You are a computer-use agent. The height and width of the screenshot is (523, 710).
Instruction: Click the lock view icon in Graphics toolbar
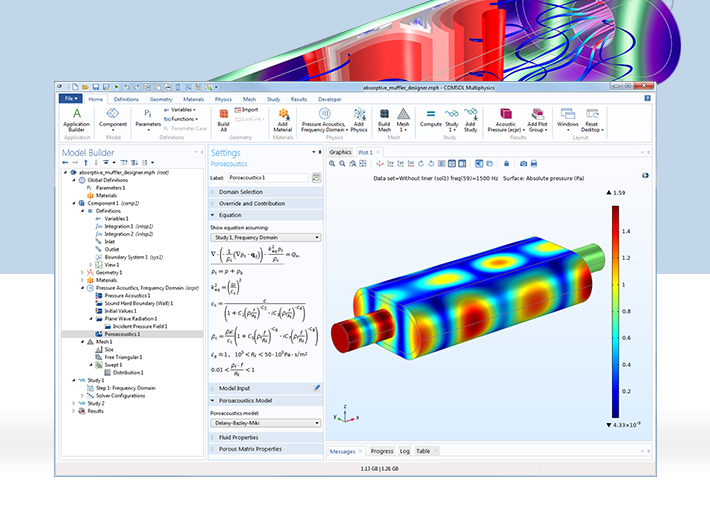(506, 163)
